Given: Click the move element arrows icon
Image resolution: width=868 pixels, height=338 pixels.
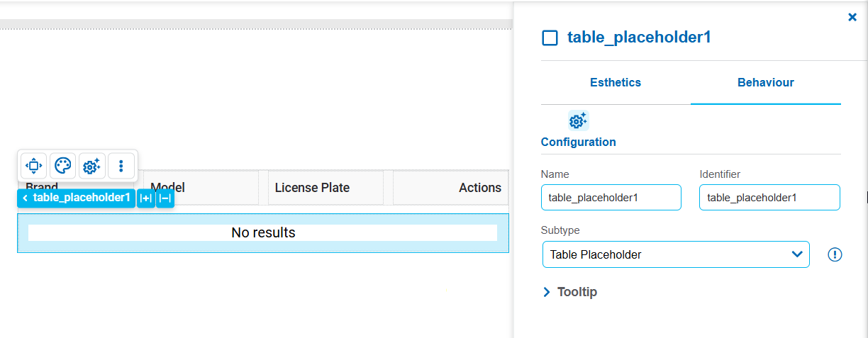Looking at the screenshot, I should (33, 166).
